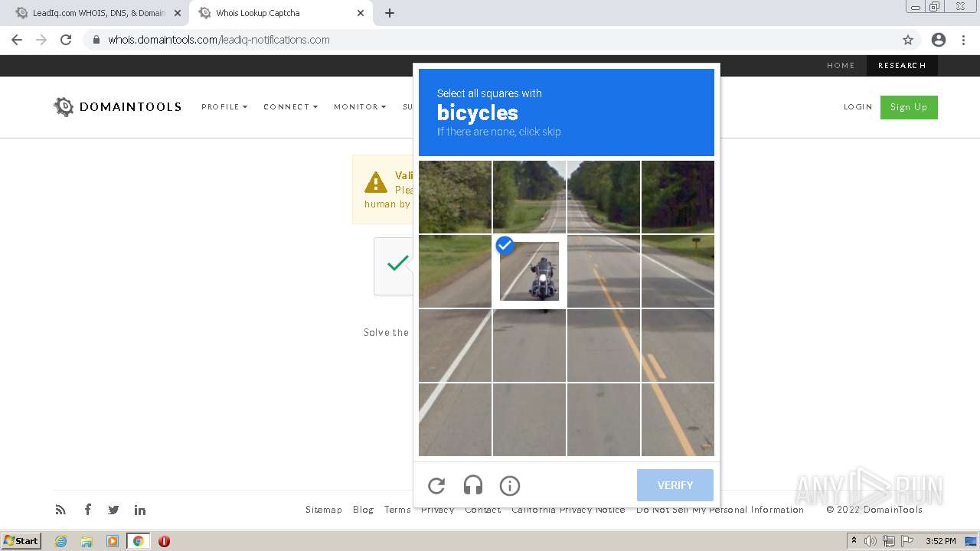The width and height of the screenshot is (980, 551).
Task: Expand the PROFILE dropdown menu
Action: (x=224, y=107)
